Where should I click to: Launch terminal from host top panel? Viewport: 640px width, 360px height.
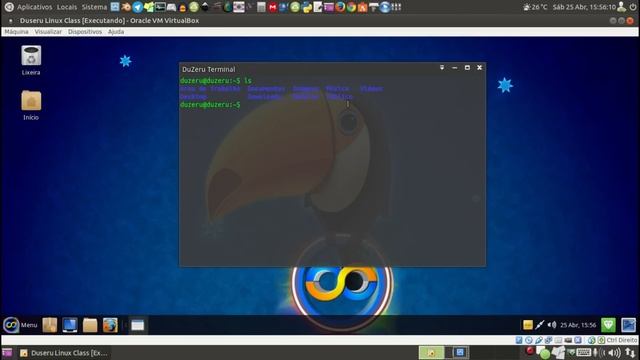[160, 7]
